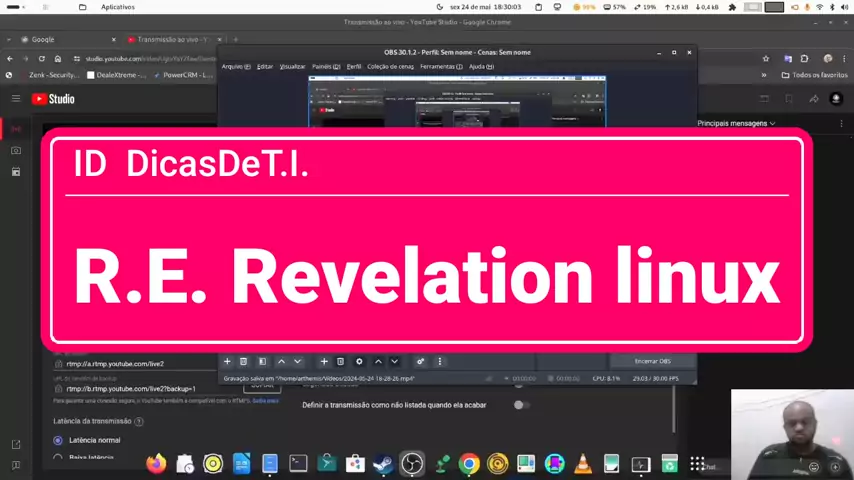Open OBS Studio dock icon
854x480 pixels.
[x=412, y=463]
